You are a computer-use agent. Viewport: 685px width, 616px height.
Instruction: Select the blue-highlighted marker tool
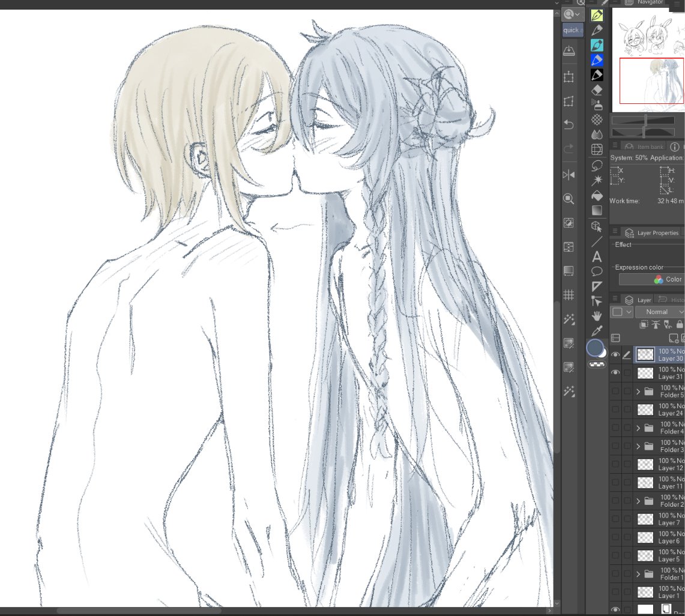597,60
